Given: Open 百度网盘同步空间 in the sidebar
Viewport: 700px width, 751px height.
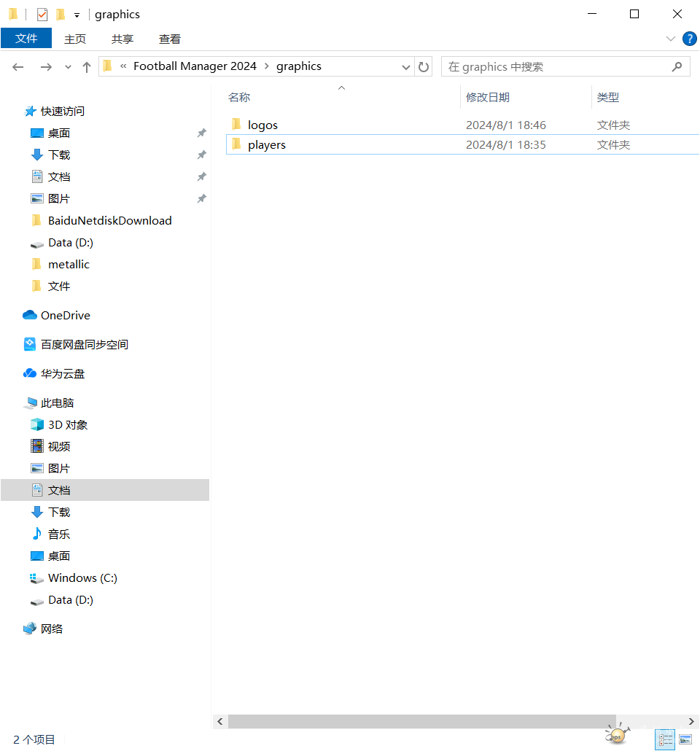Looking at the screenshot, I should [85, 345].
